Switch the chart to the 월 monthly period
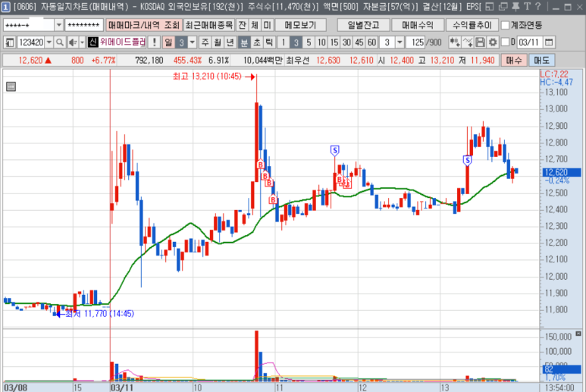The image size is (586, 392). point(218,42)
